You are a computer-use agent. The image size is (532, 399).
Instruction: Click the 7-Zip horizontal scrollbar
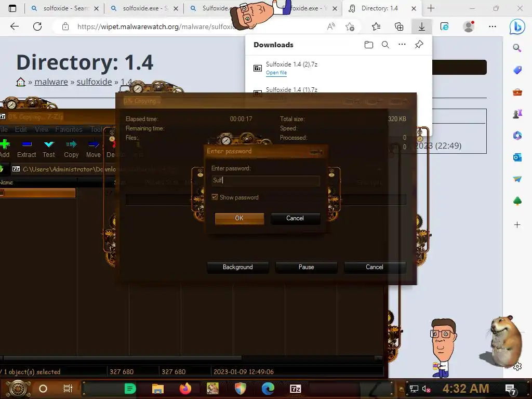122,357
